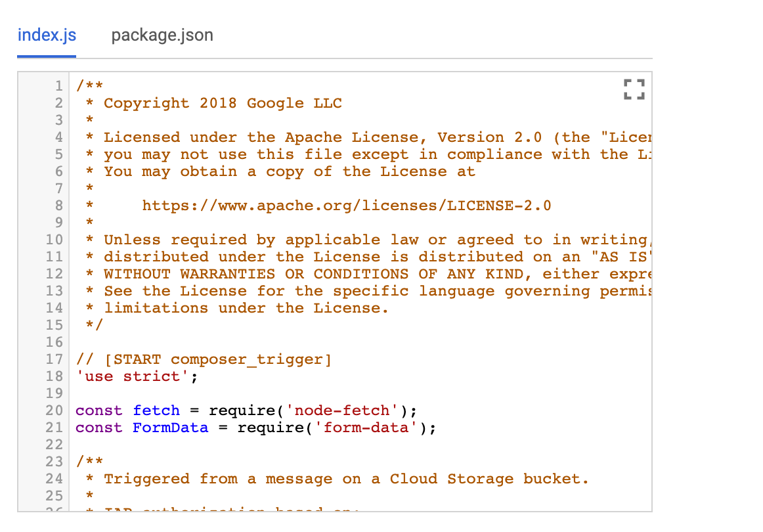
Task: Click the Copyright 2018 Google LLC line
Action: click(223, 103)
